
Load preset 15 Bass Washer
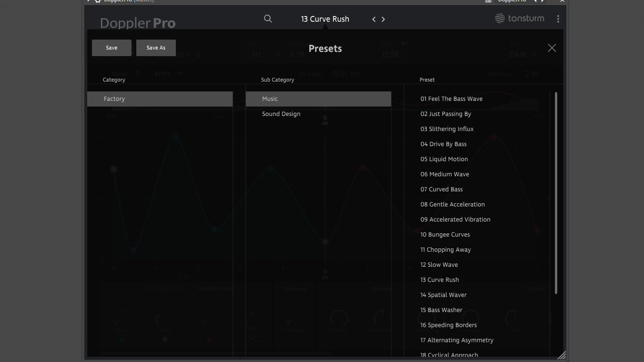(441, 310)
